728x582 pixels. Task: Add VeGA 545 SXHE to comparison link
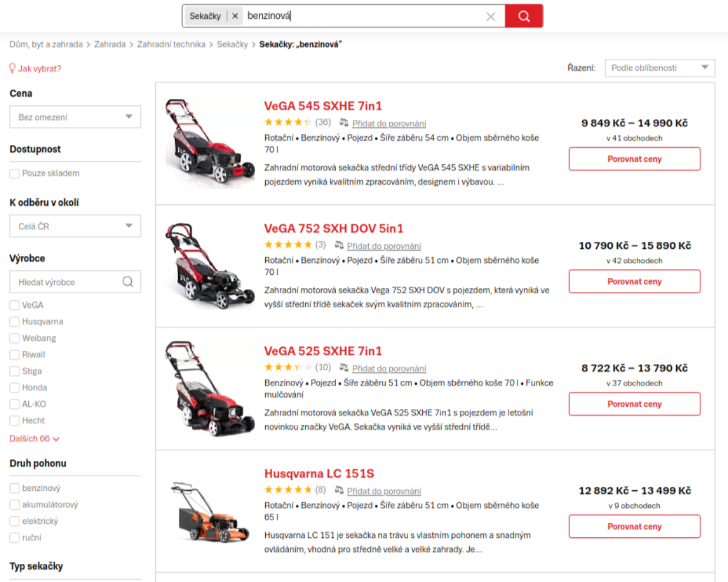click(x=389, y=124)
